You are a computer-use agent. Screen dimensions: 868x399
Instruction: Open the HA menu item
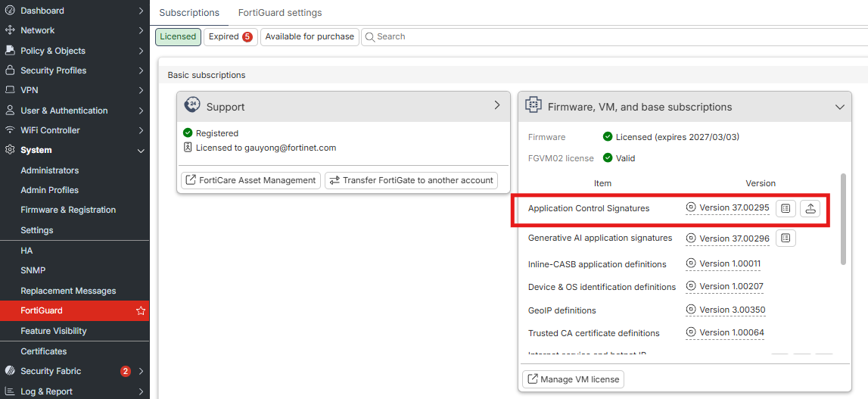pyautogui.click(x=26, y=251)
